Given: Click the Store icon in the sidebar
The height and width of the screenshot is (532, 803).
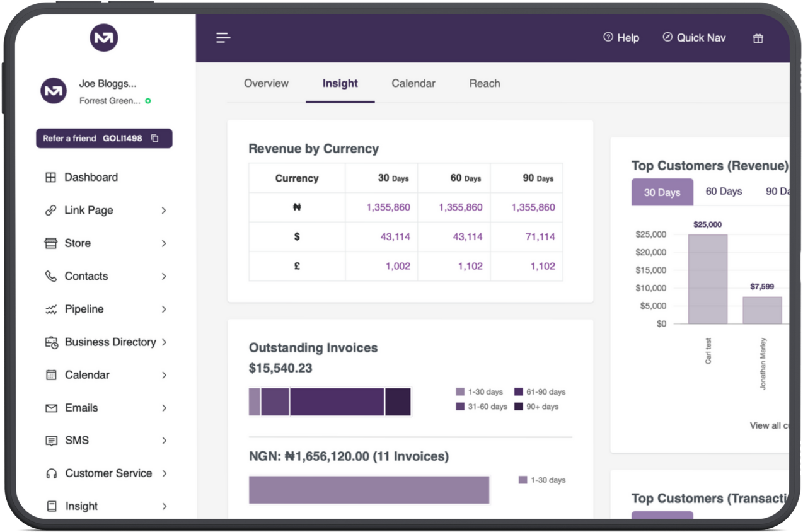Looking at the screenshot, I should 50,243.
